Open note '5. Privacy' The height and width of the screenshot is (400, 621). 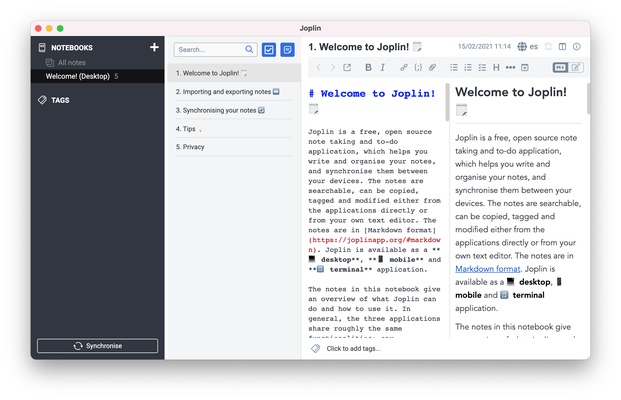[x=234, y=147]
